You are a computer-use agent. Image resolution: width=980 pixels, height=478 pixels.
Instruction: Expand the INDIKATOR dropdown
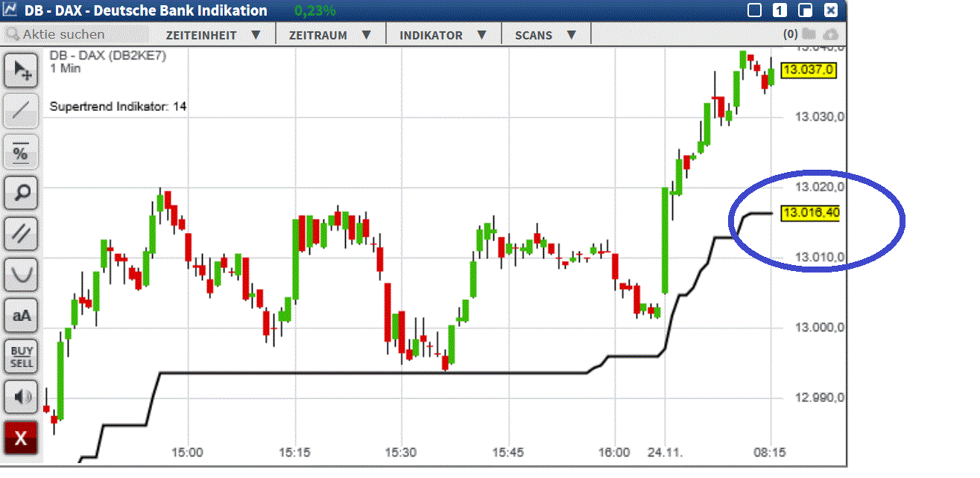(481, 34)
